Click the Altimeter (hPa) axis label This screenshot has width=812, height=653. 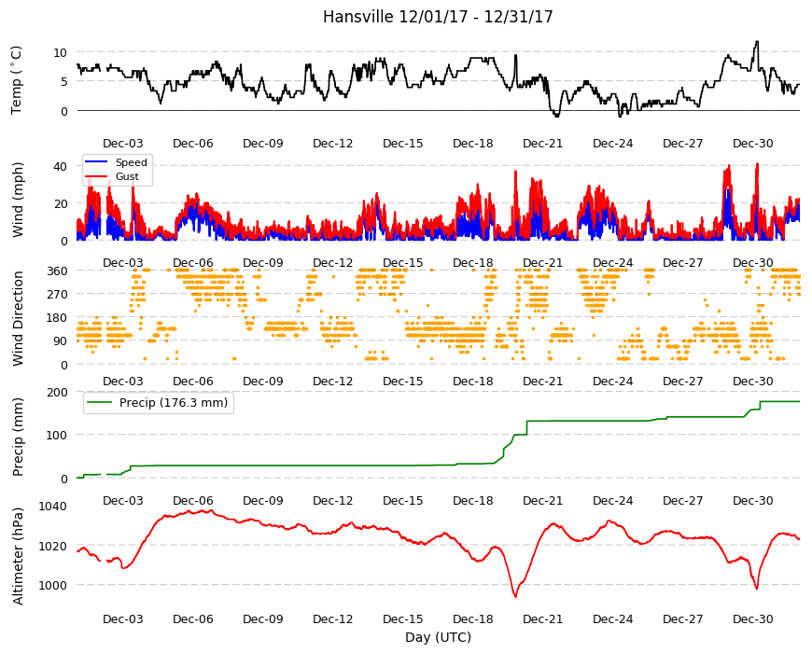18,556
